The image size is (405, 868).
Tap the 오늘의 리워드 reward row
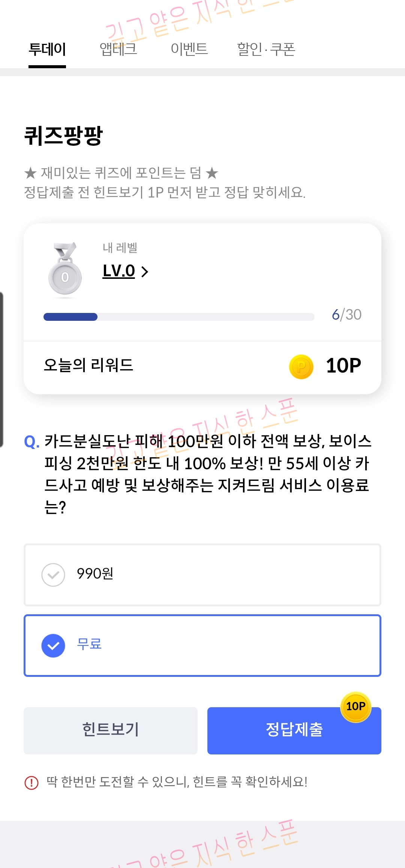click(202, 367)
